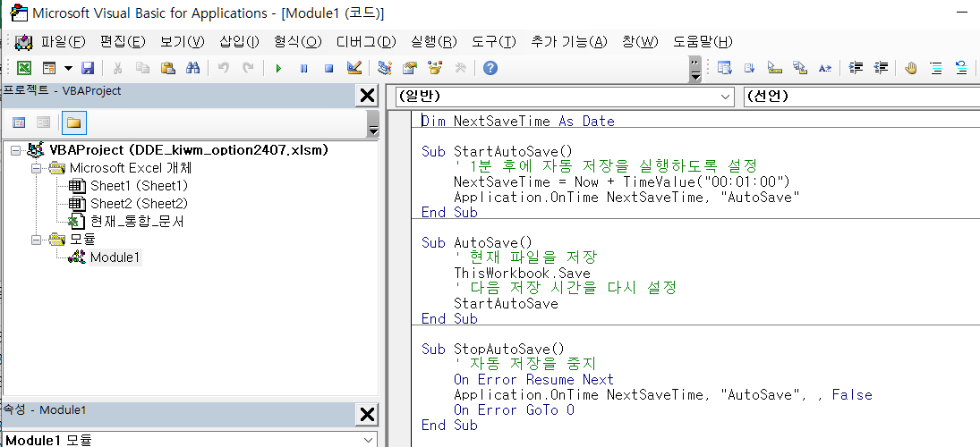The height and width of the screenshot is (447, 980).
Task: Open the 파일(F) menu
Action: point(64,42)
